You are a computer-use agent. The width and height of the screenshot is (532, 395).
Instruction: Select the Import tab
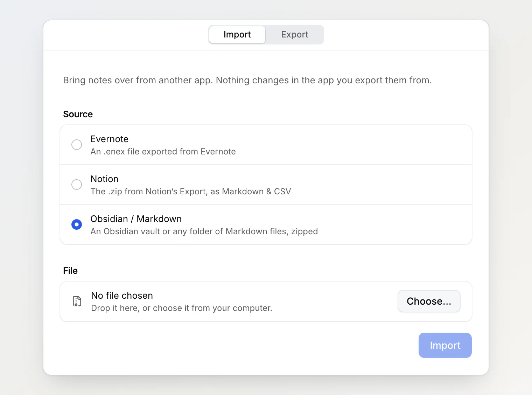237,35
